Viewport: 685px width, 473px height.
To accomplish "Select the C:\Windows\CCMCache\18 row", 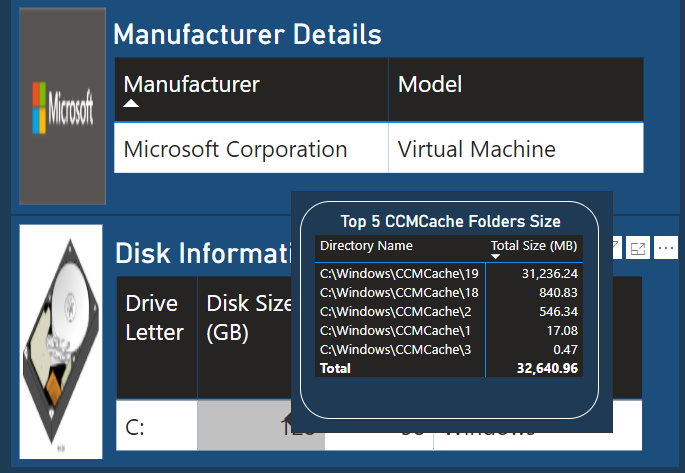I will pos(449,292).
